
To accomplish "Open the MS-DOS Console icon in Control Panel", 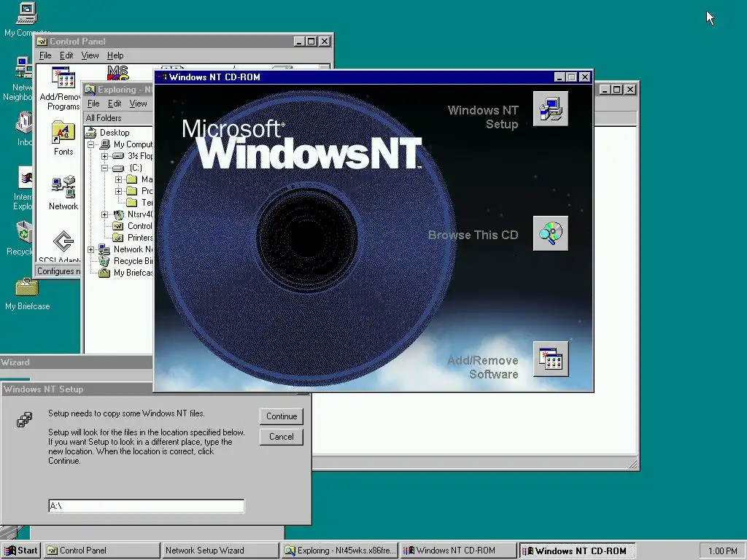I will pyautogui.click(x=117, y=73).
